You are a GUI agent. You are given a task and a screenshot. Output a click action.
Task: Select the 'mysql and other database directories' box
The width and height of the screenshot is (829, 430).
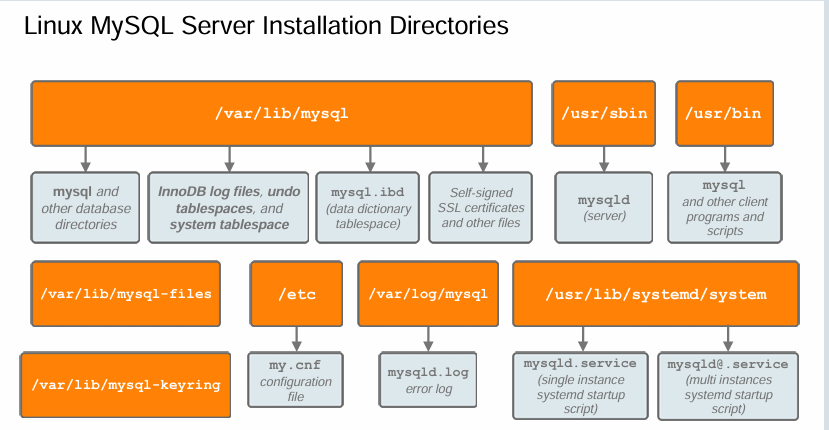pos(86,207)
